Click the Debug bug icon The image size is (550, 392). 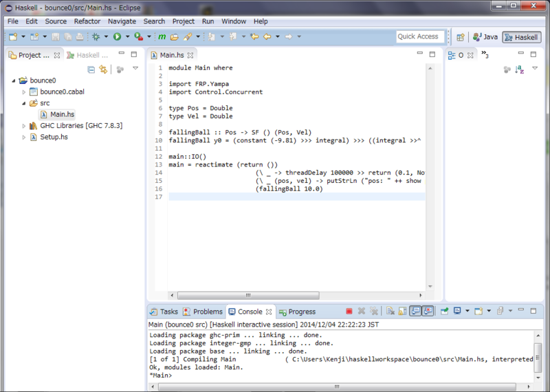click(x=96, y=36)
